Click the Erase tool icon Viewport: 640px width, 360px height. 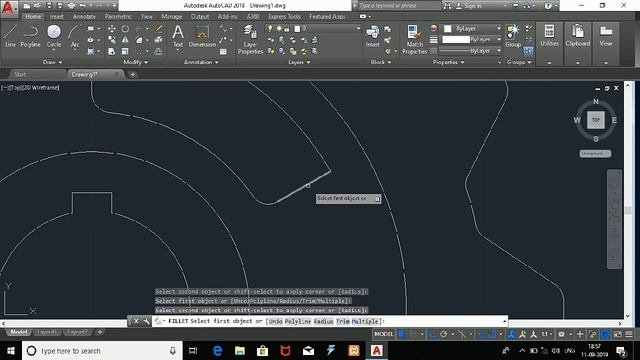tap(158, 29)
